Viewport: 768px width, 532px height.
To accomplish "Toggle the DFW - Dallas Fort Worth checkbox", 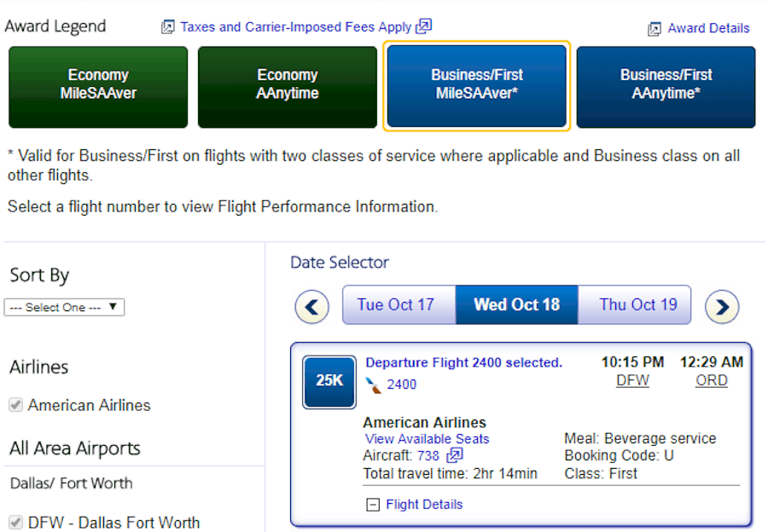I will (16, 523).
